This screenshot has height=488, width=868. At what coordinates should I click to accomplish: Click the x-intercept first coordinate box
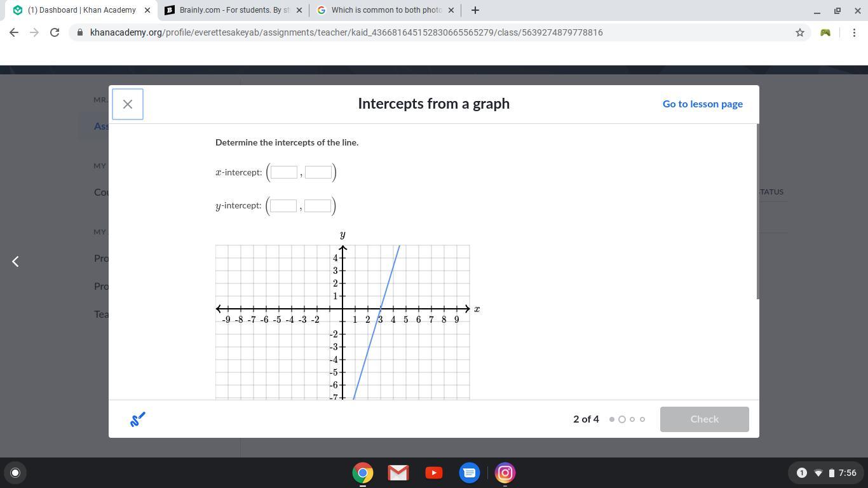pyautogui.click(x=284, y=172)
